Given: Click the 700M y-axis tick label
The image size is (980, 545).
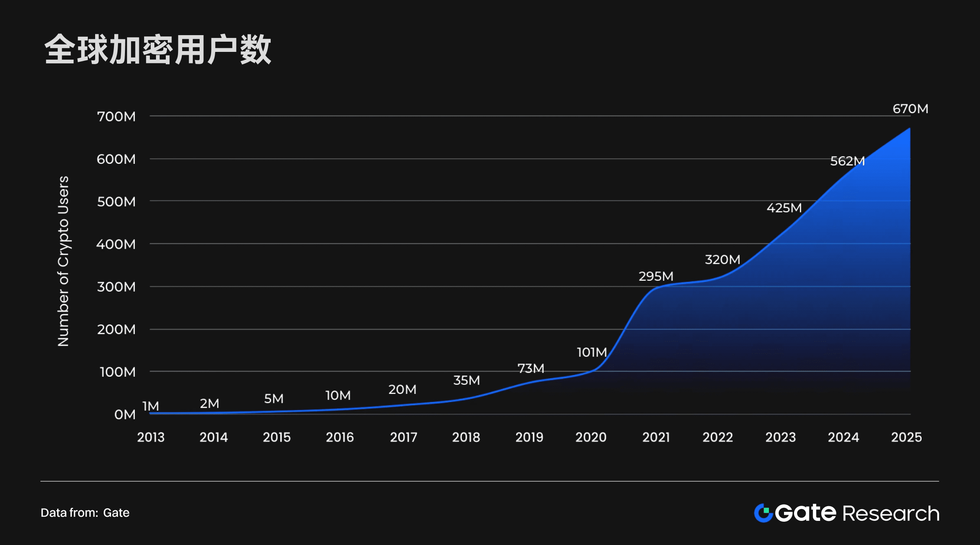Looking at the screenshot, I should click(x=116, y=116).
